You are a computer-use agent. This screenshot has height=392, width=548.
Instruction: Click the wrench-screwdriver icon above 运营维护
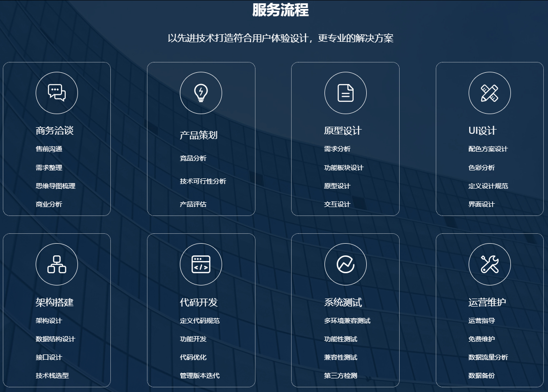pos(489,264)
